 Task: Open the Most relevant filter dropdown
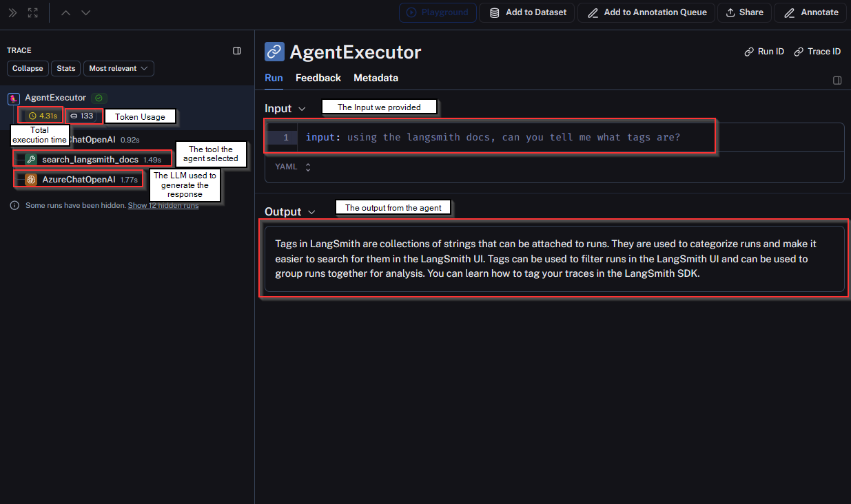point(119,69)
